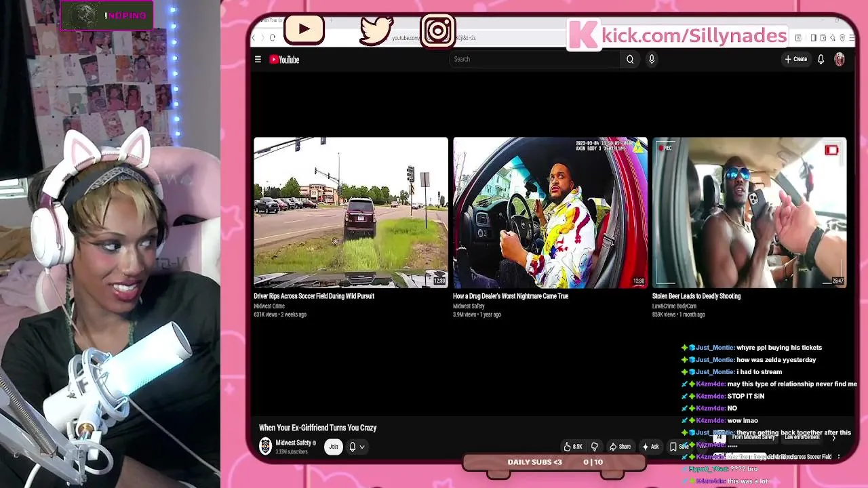Open the Create button
The image size is (868, 488).
coord(796,59)
